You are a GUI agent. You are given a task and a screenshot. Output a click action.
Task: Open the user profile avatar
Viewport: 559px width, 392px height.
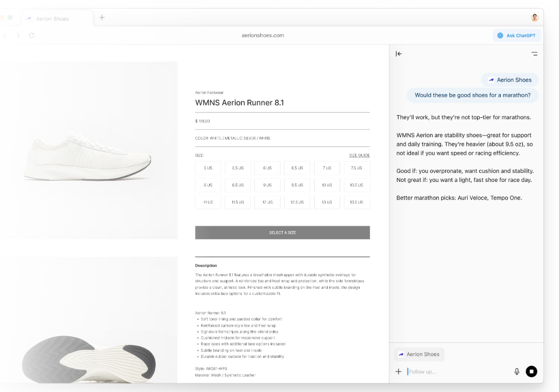tap(535, 18)
